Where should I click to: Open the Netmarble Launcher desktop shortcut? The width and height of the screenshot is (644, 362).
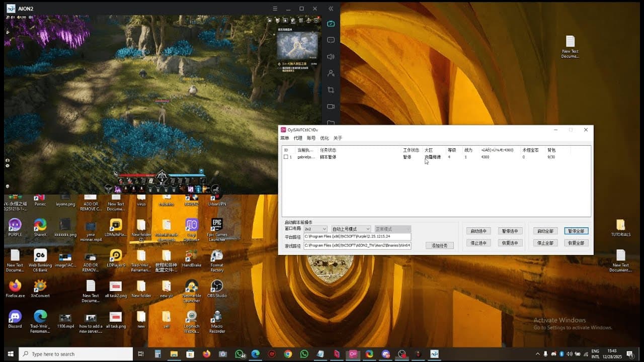coord(192,291)
